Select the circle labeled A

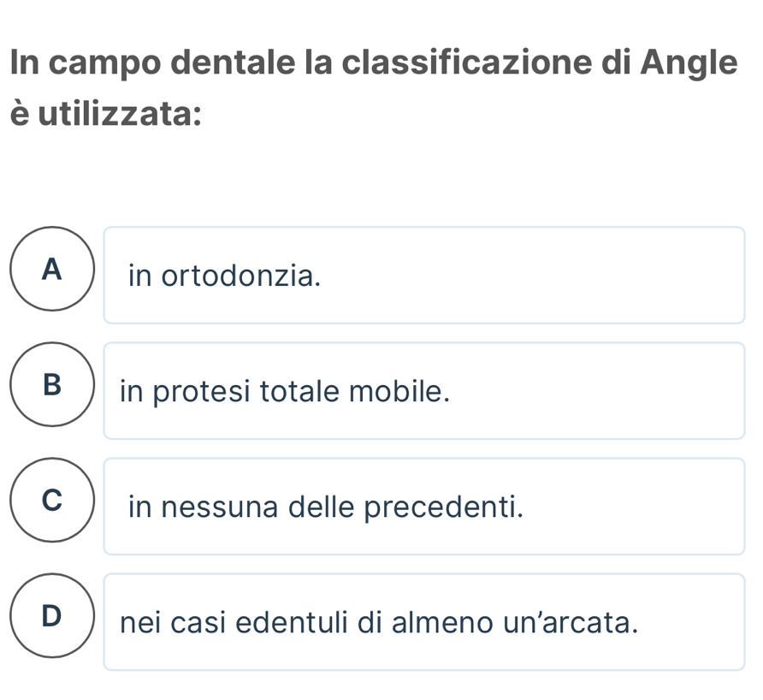coord(51,270)
